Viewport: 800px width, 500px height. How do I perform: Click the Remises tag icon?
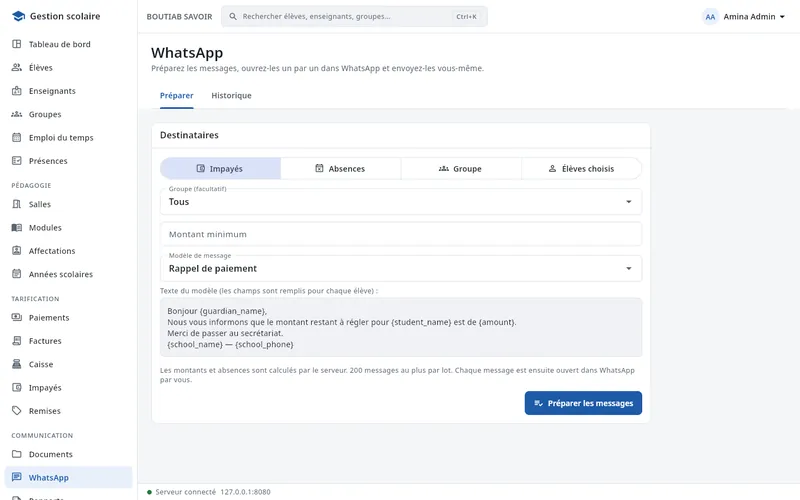point(17,411)
